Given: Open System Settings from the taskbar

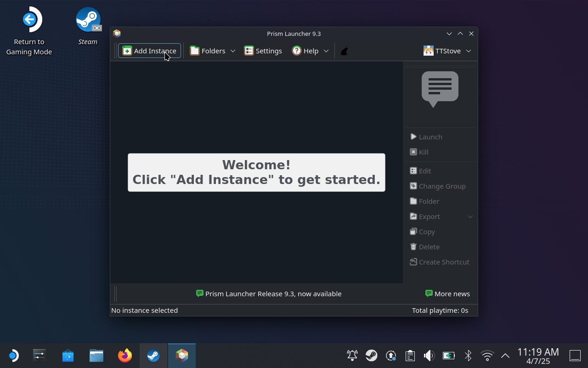Looking at the screenshot, I should tap(40, 356).
